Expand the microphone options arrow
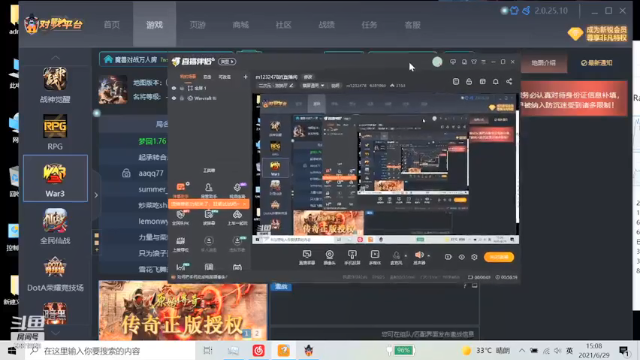The image size is (640, 360). pos(405,256)
